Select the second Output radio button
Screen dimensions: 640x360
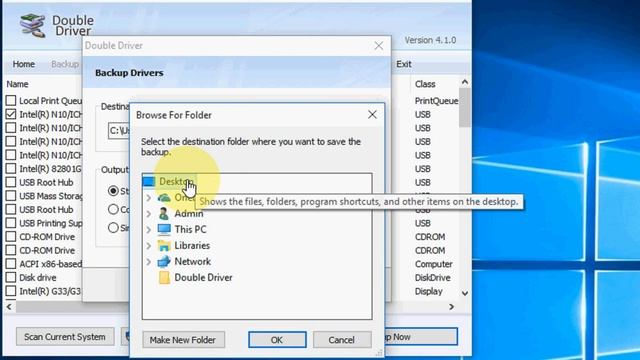pos(113,209)
